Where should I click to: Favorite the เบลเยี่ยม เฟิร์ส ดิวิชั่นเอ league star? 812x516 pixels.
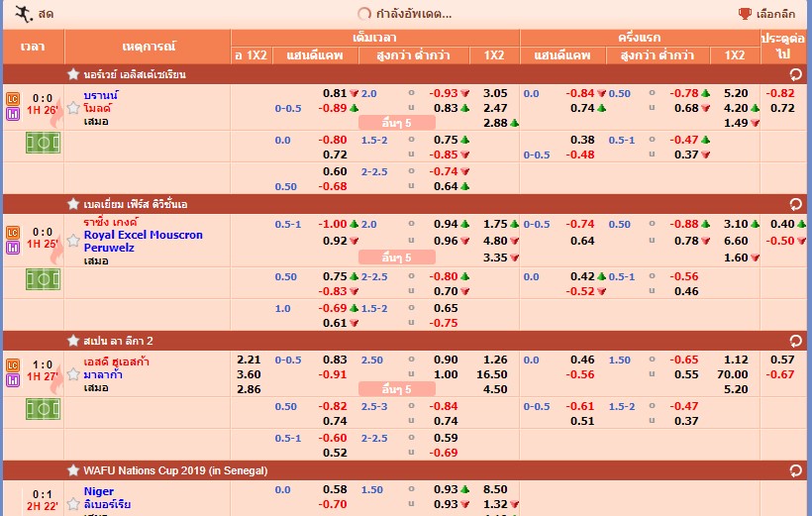(x=73, y=204)
